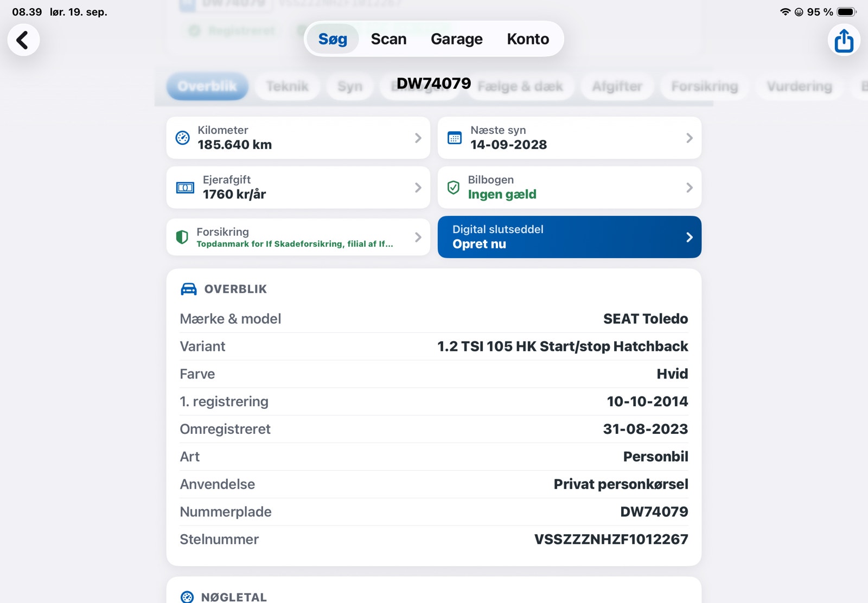Tap the status bar date lør. 19. sep.

coord(79,12)
